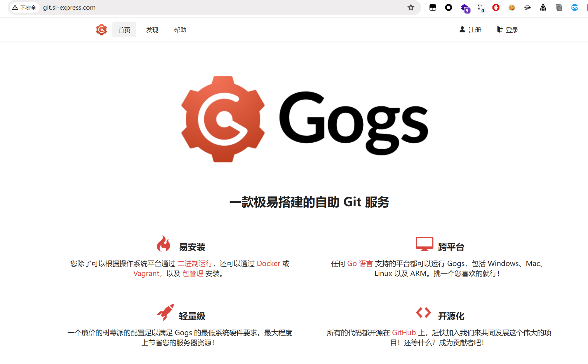
Task: Open the 帮助 help menu item
Action: tap(180, 30)
